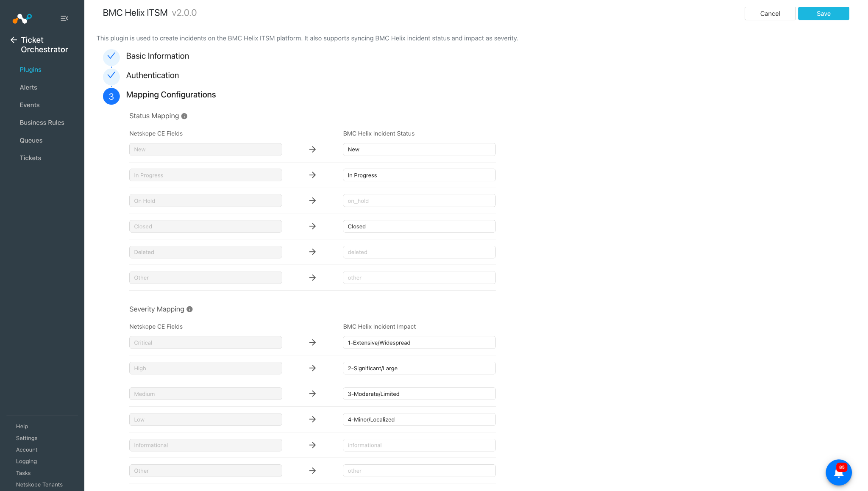Click the disabled Medium CE field
The image size is (868, 491).
[x=206, y=394]
